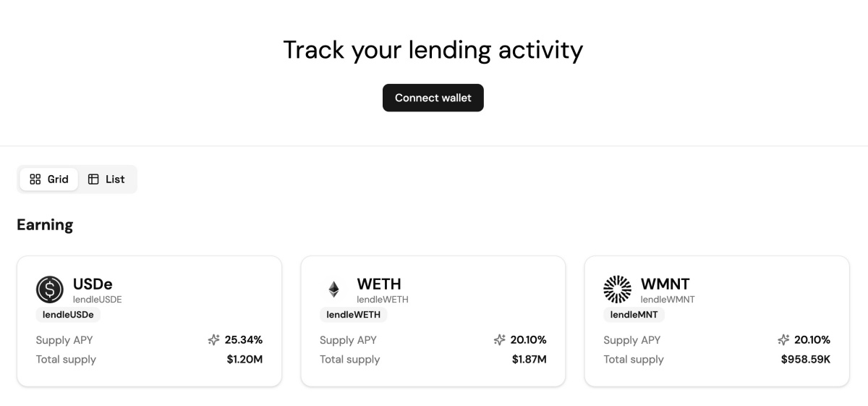Click the WETH Ethereum logo icon

(333, 289)
